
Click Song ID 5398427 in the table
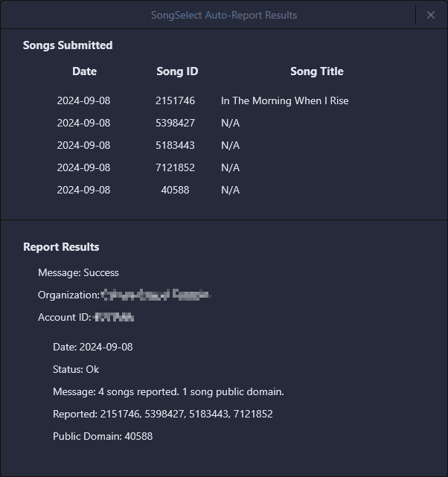176,123
